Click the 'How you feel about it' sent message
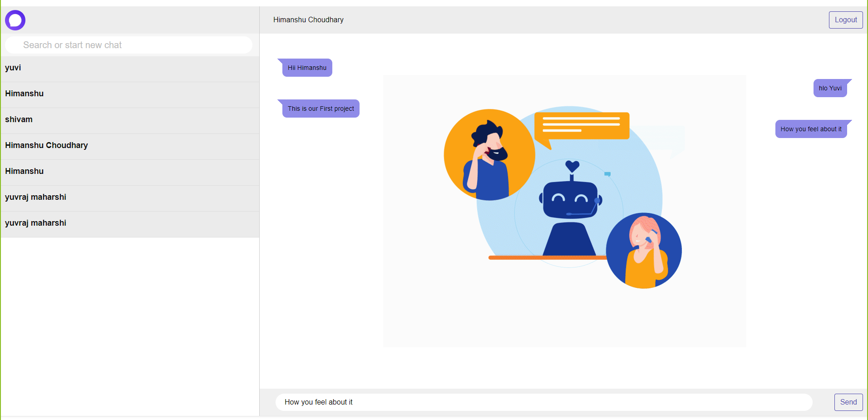This screenshot has width=868, height=420. 811,129
